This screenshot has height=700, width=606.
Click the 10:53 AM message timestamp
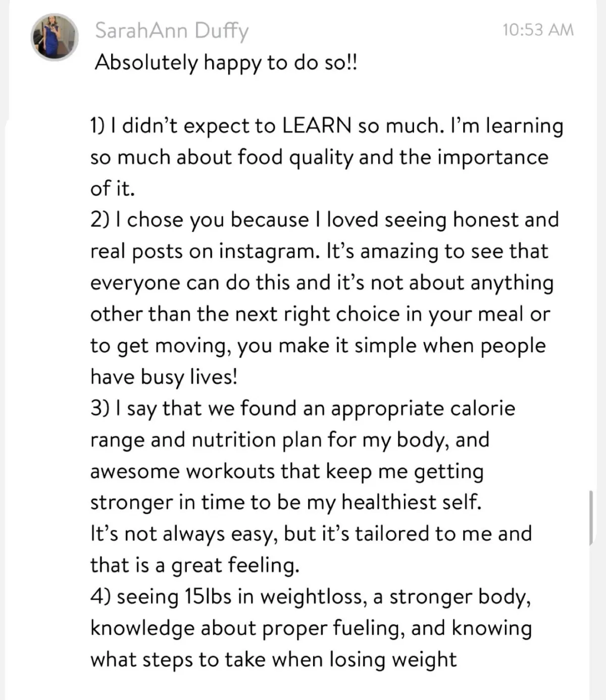coord(538,30)
